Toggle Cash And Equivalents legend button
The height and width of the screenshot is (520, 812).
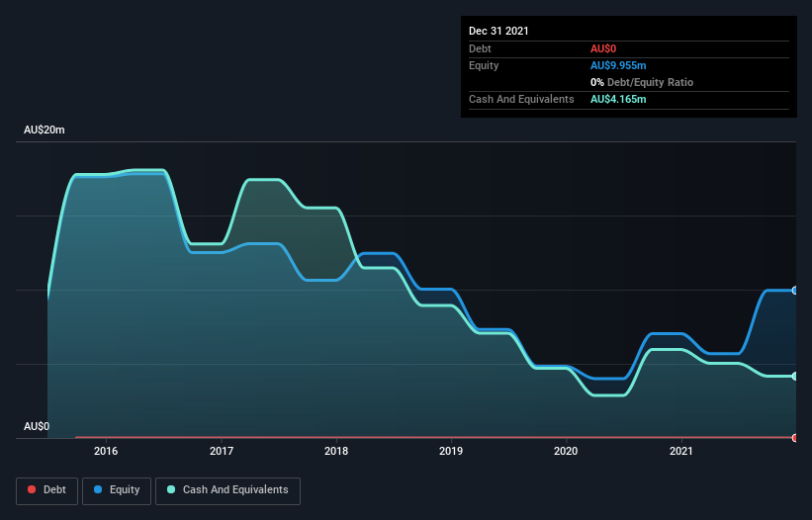[227, 490]
